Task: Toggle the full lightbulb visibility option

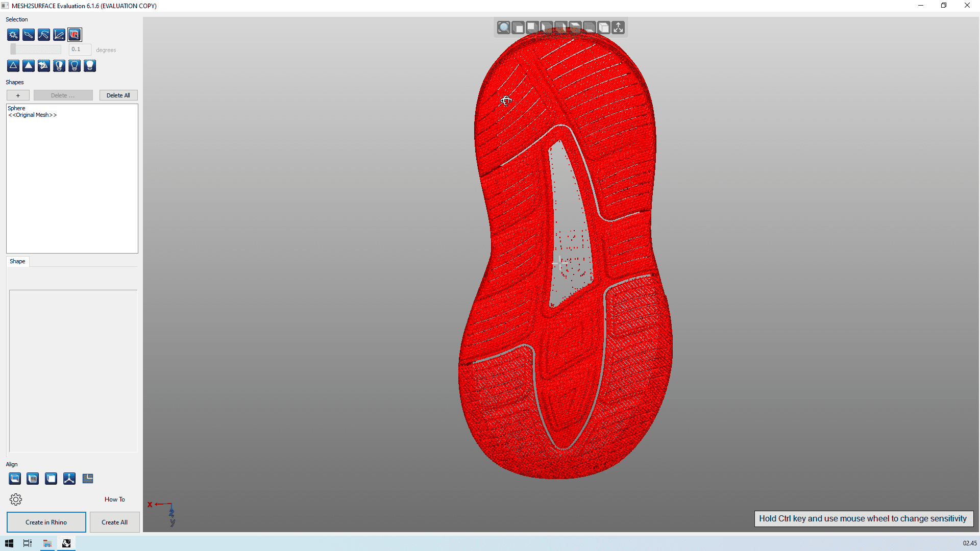Action: point(90,65)
